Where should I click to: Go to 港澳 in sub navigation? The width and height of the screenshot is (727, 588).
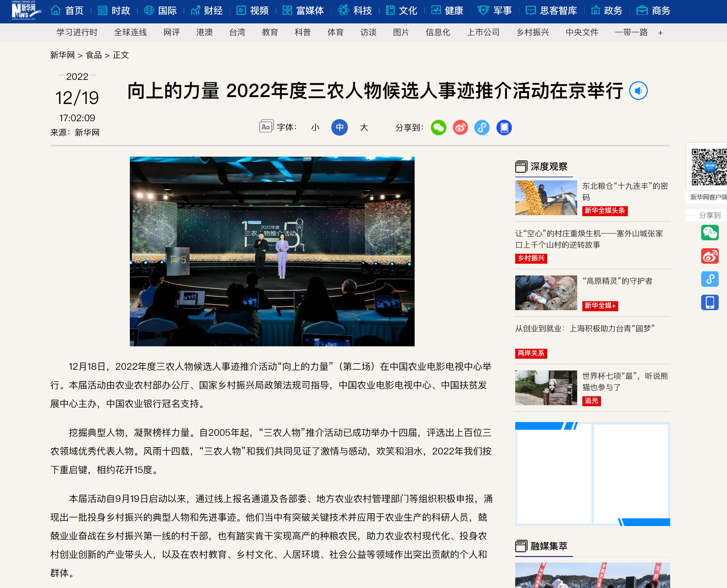(204, 32)
